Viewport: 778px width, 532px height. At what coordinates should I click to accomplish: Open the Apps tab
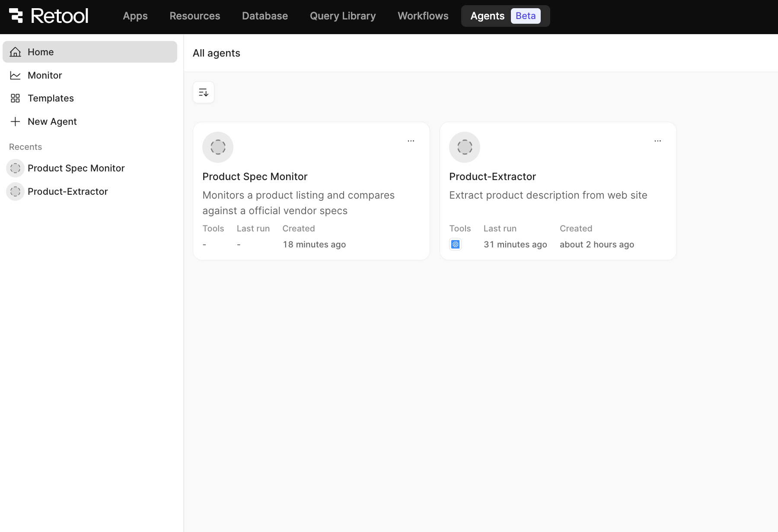[135, 16]
